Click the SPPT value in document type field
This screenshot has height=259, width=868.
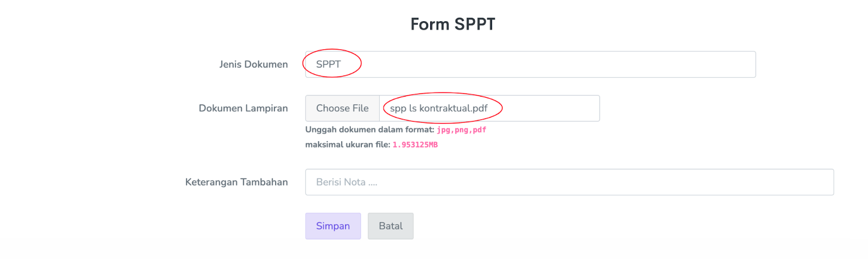(x=328, y=64)
